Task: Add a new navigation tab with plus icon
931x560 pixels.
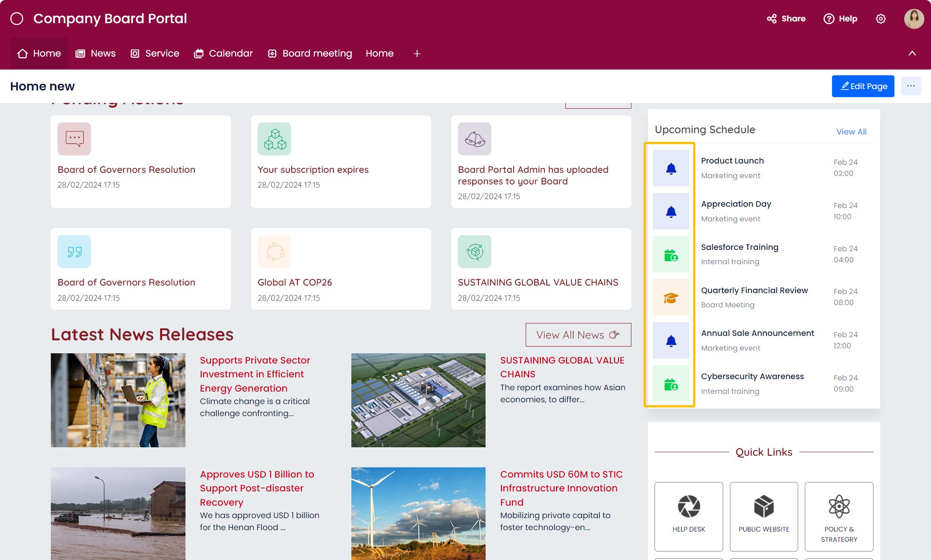Action: [417, 53]
